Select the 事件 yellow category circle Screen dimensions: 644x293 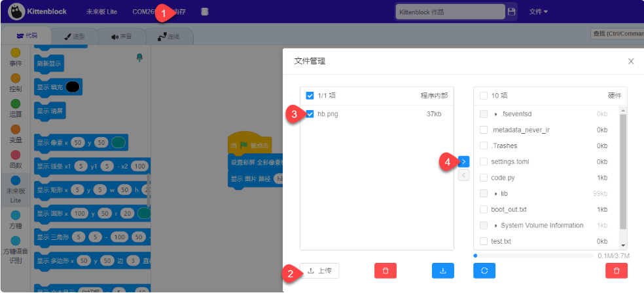[15, 52]
